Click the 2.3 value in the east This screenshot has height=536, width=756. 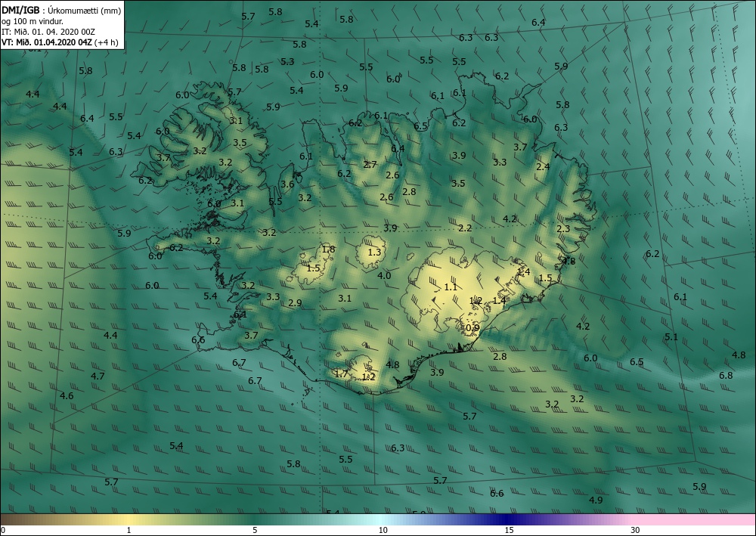tap(563, 228)
